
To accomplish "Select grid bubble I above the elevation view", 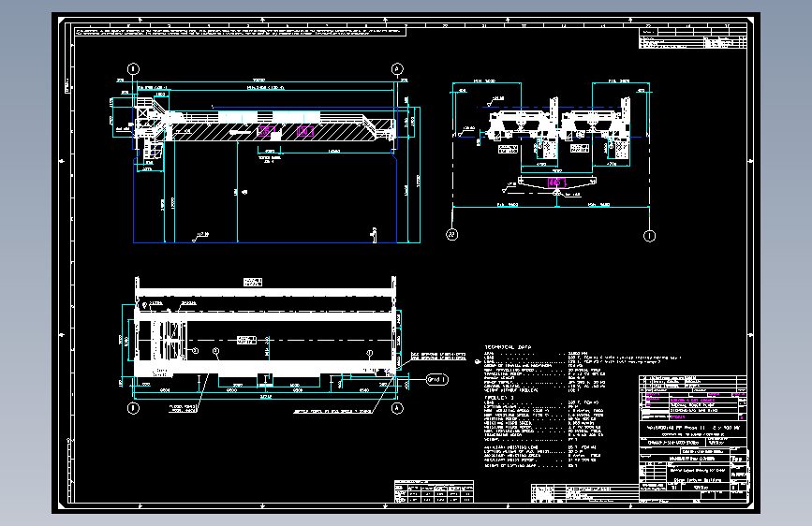I will click(x=133, y=69).
